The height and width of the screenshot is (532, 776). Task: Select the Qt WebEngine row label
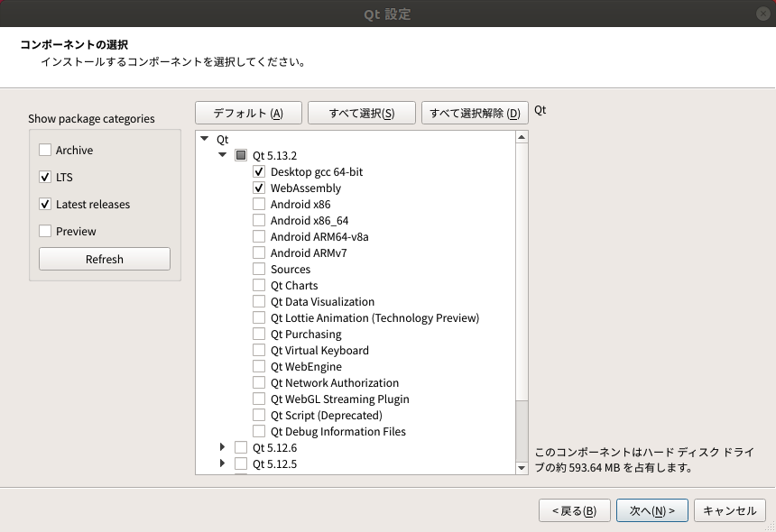click(x=307, y=367)
